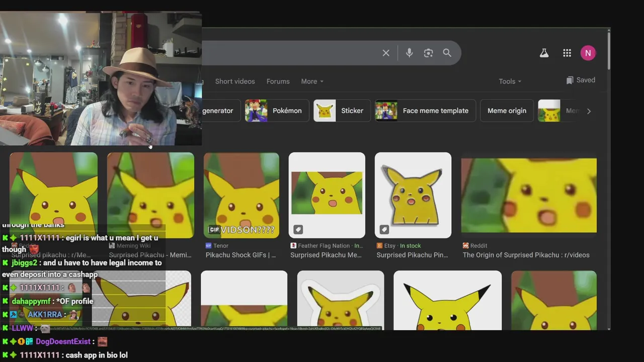The width and height of the screenshot is (644, 362).
Task: Click the product tag icon on flag image
Action: pos(298,230)
